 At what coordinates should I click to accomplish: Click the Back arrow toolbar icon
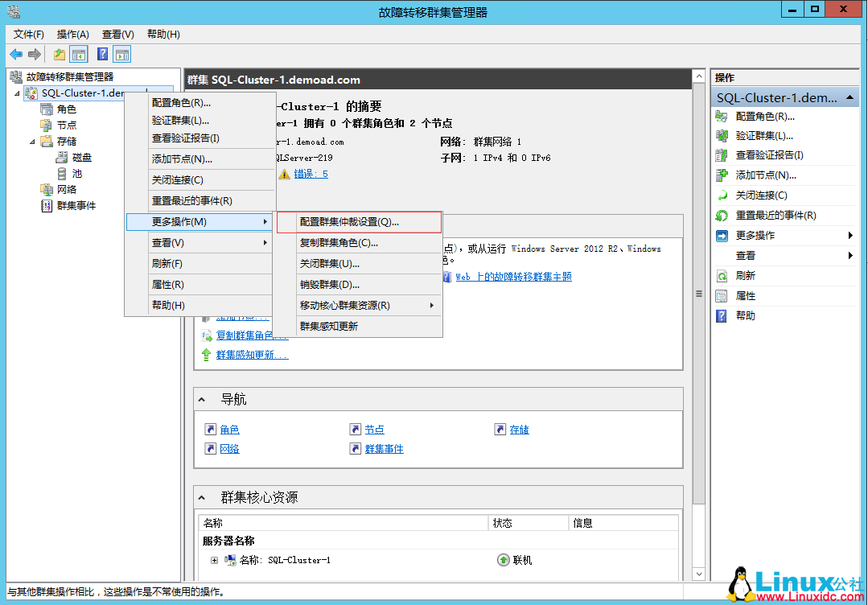pos(17,54)
